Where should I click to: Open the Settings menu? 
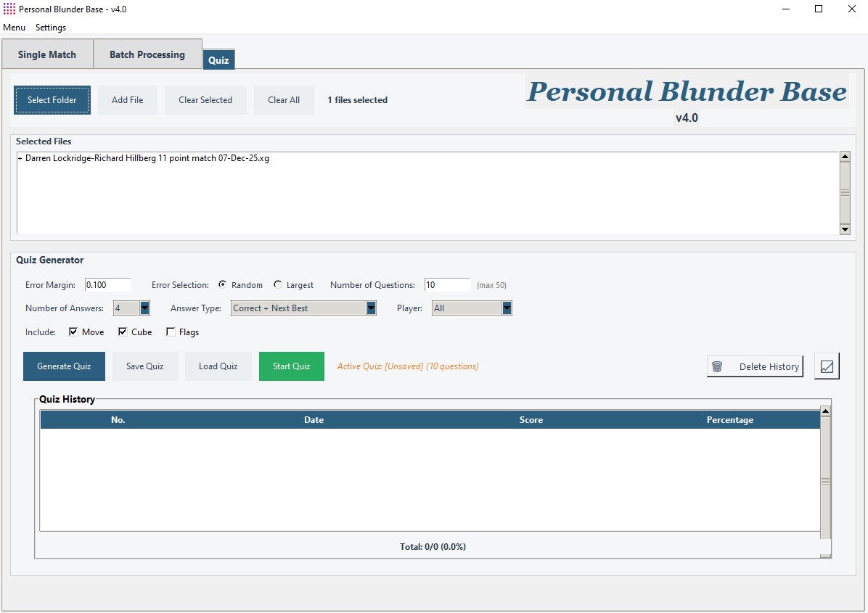click(51, 28)
